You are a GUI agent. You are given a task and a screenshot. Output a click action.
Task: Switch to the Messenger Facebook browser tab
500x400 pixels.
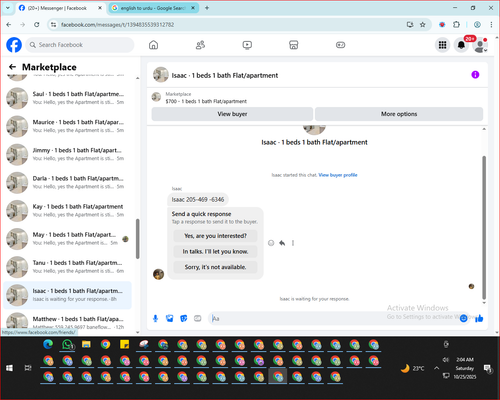coord(57,8)
